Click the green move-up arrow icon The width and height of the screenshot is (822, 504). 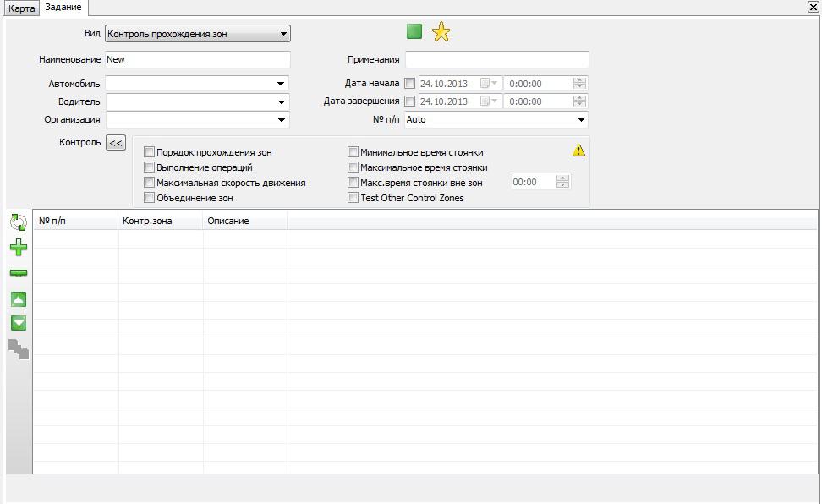click(x=18, y=299)
